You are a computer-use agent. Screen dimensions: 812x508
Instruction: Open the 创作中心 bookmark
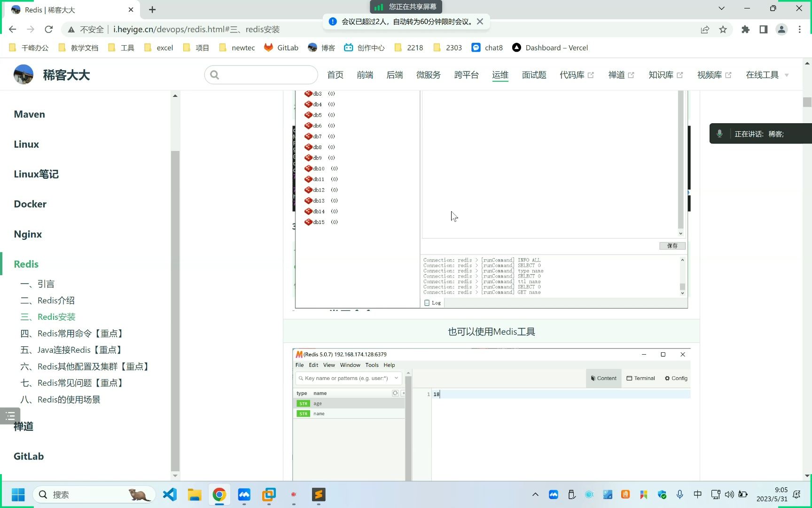364,48
